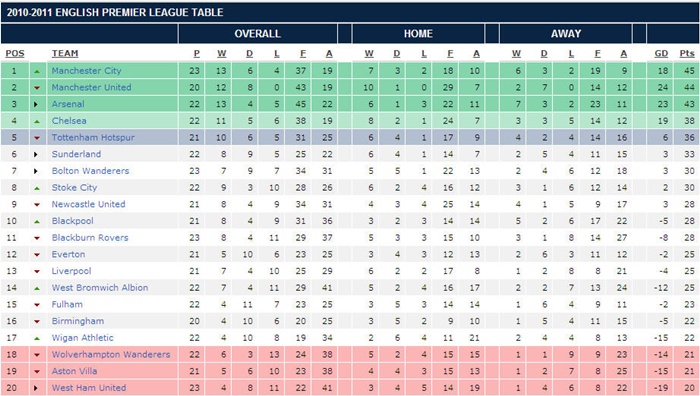Viewport: 700px width, 396px height.
Task: Click the green up arrow beside Wigan Athletic
Action: 37,338
